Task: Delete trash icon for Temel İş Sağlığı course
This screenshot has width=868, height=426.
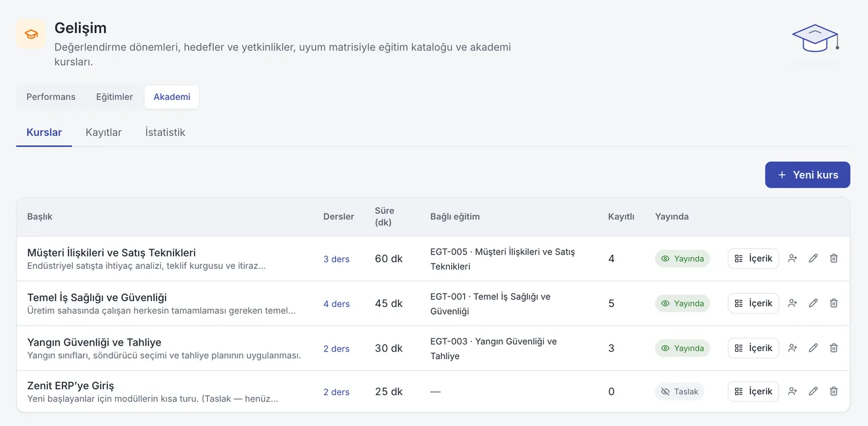Action: coord(834,303)
